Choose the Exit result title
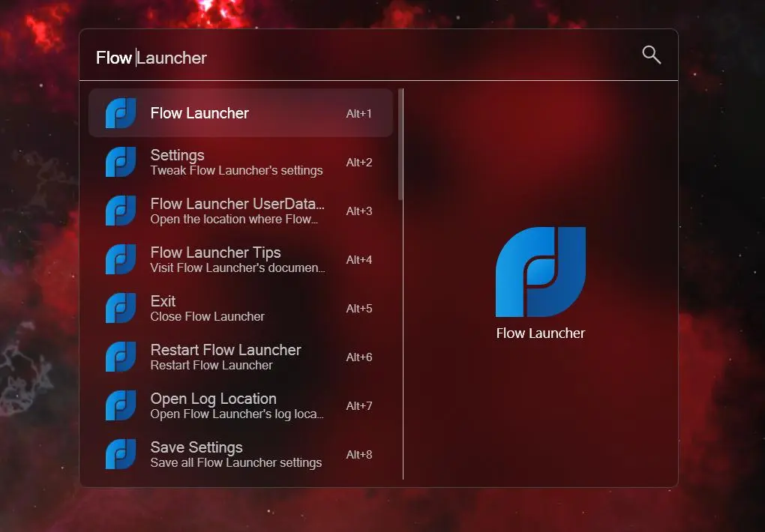 pos(163,301)
